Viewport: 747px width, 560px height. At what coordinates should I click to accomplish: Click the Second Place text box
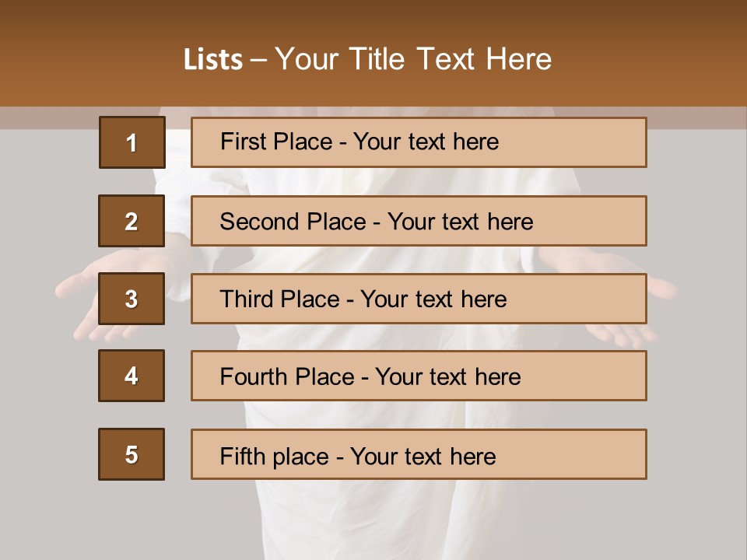[419, 221]
